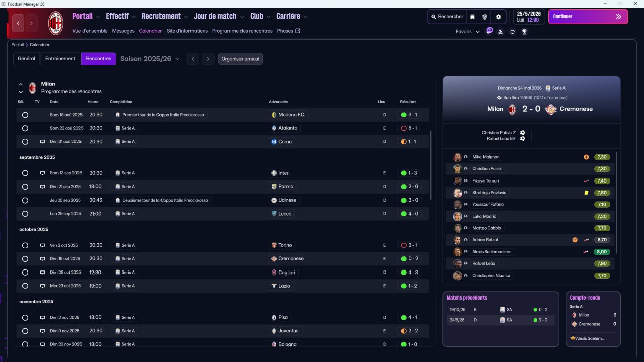Select the Sam 13 sep 2025 Inter fixture radio
The width and height of the screenshot is (644, 362).
[x=25, y=173]
